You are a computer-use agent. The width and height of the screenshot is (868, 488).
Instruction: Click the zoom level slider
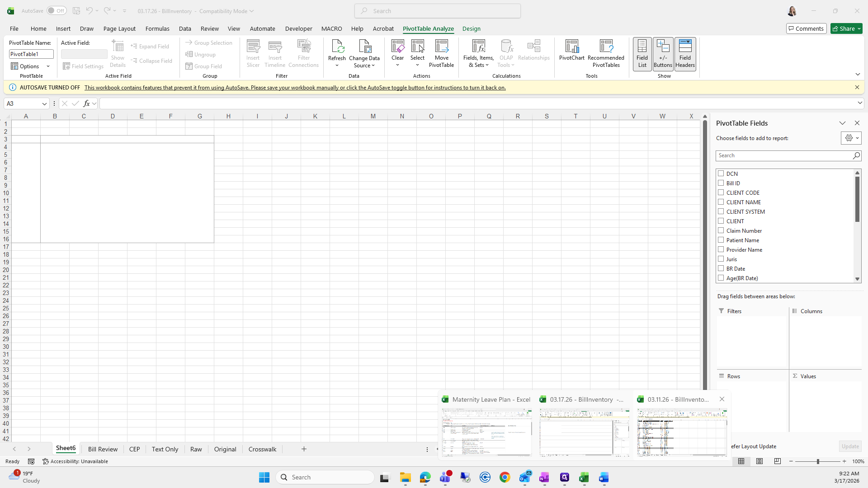817,461
